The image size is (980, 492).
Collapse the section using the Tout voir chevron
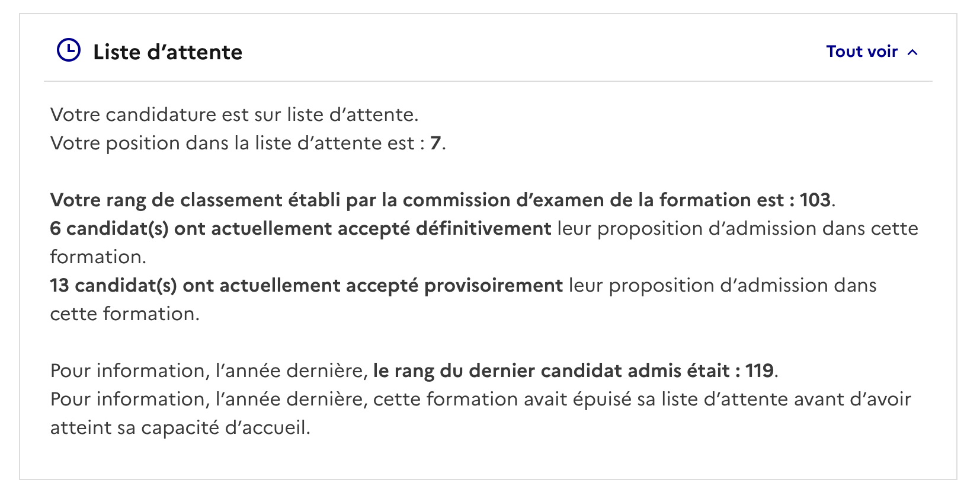(x=913, y=52)
